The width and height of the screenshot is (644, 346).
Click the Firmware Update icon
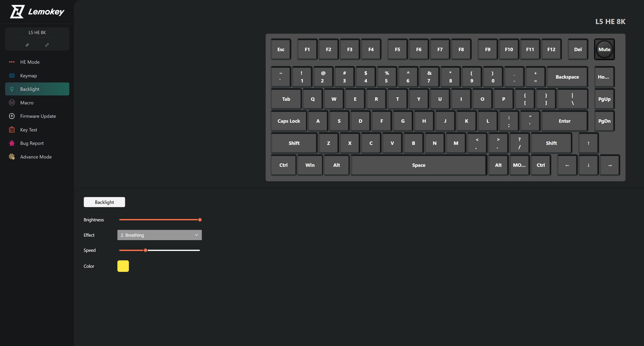coord(12,116)
